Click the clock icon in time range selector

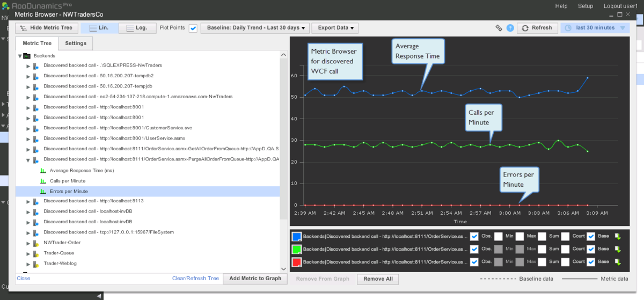[567, 28]
